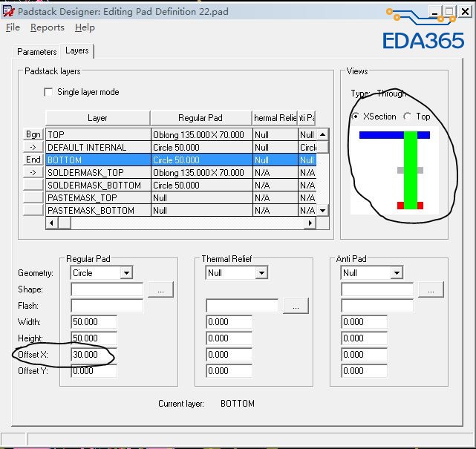
Task: Click the Oblong 135.000 X 70.000 cell of TOP
Action: coord(201,134)
